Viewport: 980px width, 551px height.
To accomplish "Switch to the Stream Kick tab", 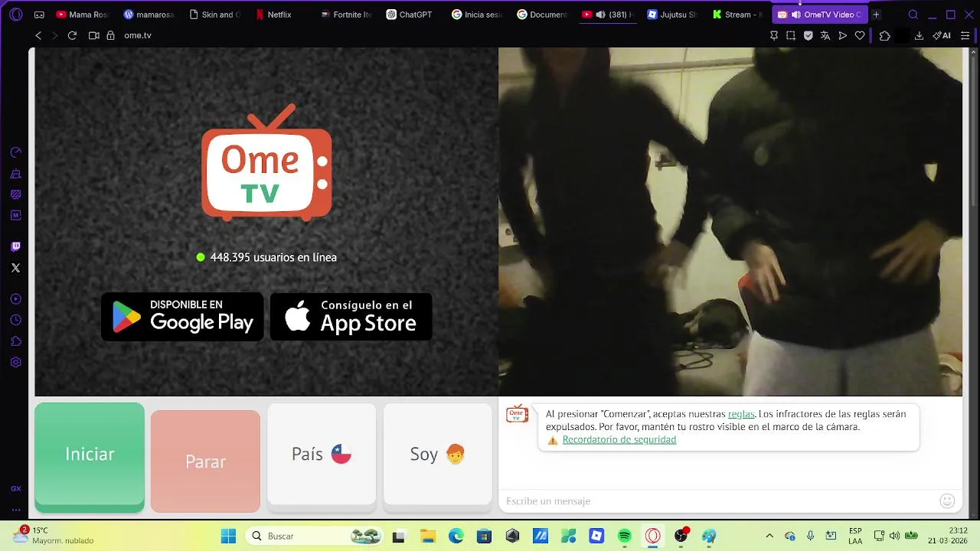I will pos(738,15).
